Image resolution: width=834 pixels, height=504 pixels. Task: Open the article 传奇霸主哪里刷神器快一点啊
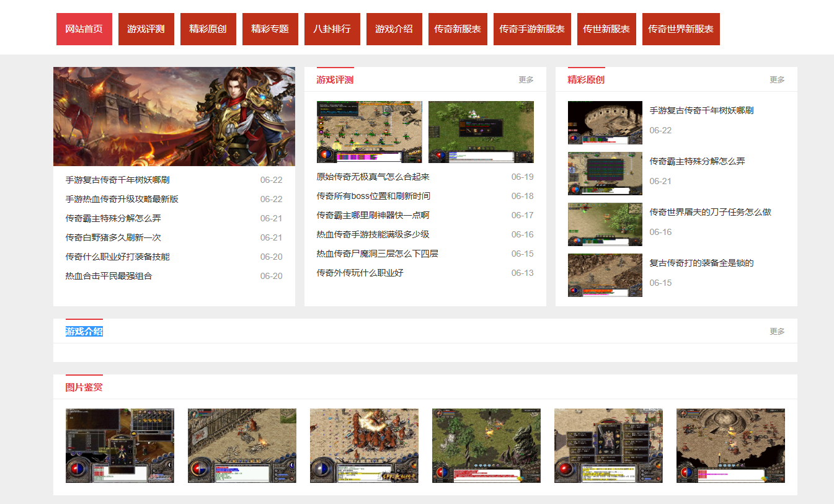373,216
